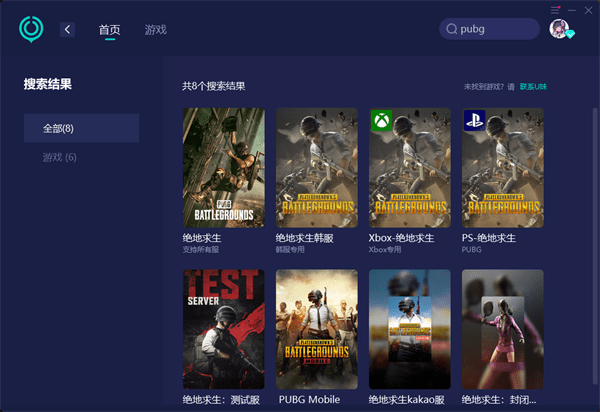This screenshot has height=412, width=600.
Task: Click the Xbox专用 subtitle
Action: click(385, 249)
